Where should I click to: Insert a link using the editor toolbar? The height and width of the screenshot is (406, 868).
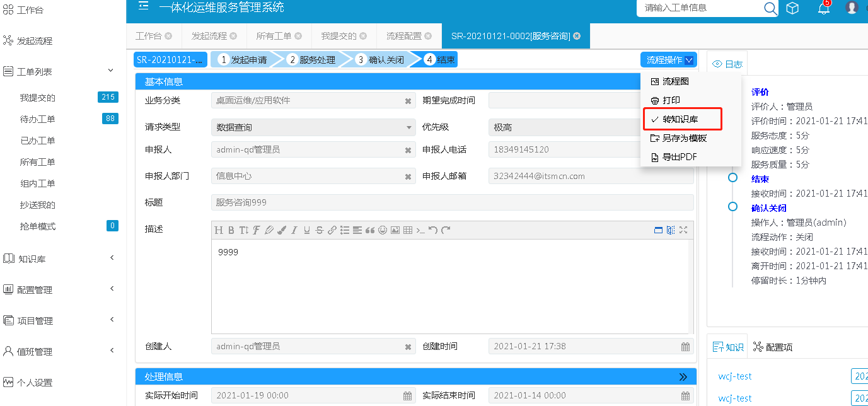332,230
